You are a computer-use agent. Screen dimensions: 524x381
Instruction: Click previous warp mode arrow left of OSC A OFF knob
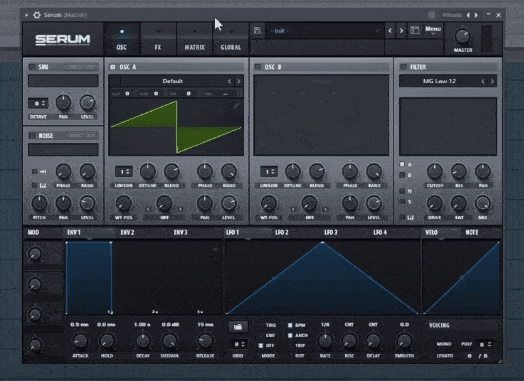click(x=148, y=209)
